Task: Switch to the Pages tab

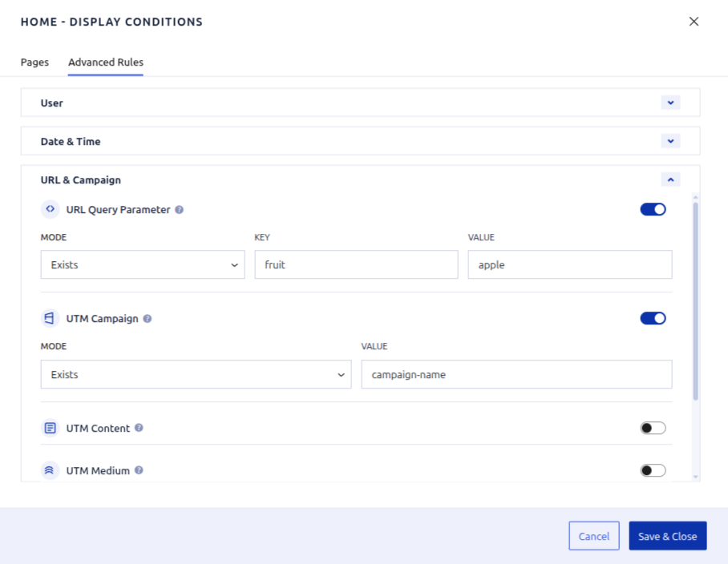Action: pos(34,62)
